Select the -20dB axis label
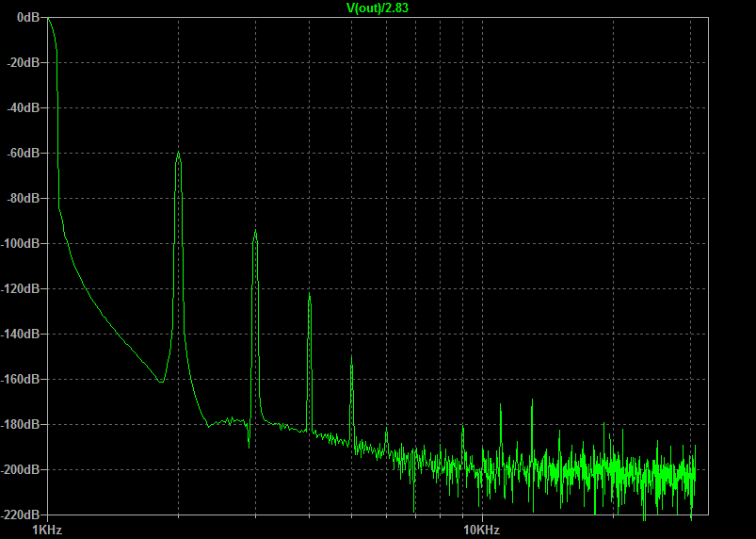This screenshot has width=756, height=539. (x=24, y=63)
